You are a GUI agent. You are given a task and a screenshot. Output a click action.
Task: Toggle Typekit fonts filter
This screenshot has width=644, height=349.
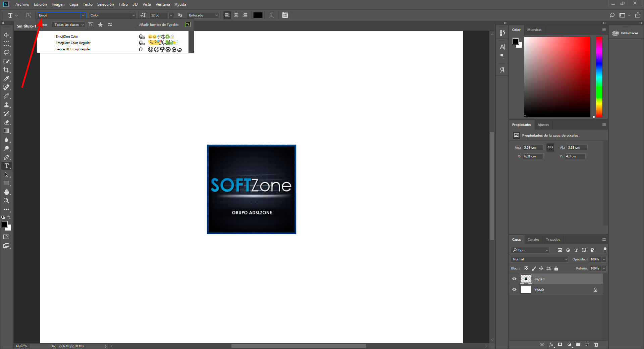coord(91,24)
